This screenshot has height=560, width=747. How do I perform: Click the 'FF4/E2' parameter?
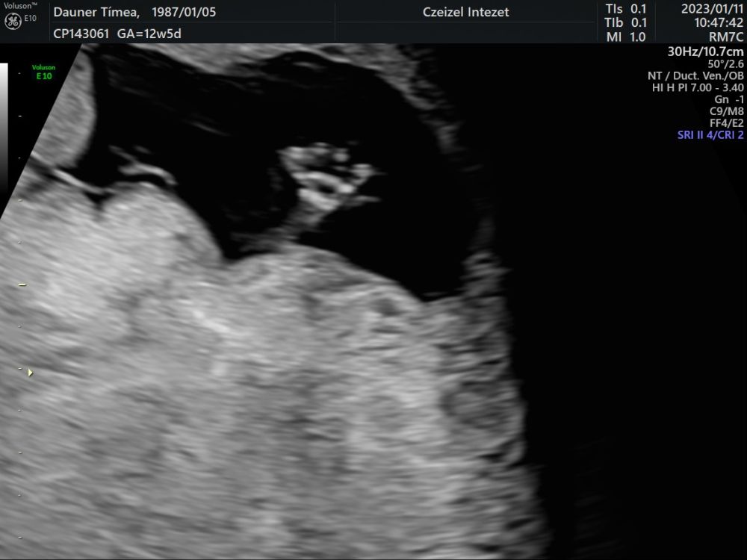pyautogui.click(x=727, y=123)
